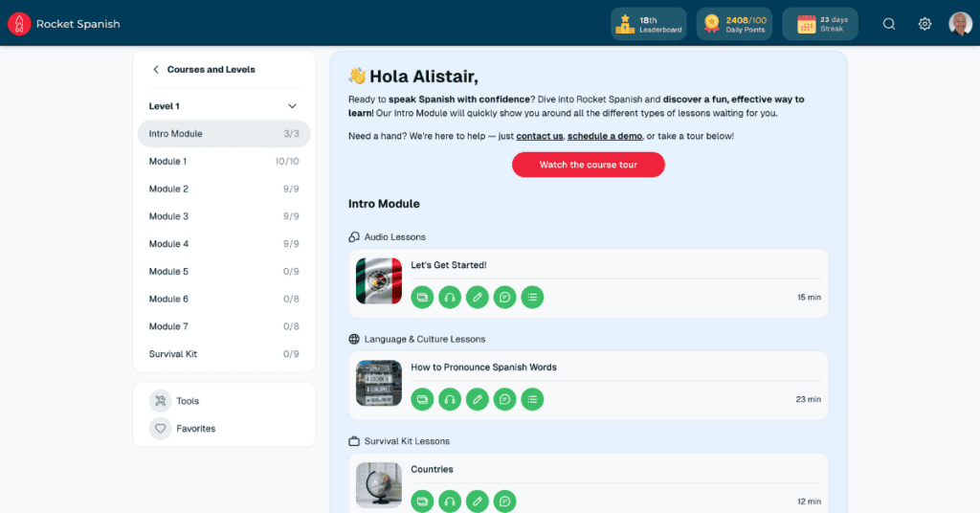The width and height of the screenshot is (980, 513).
Task: Click the 2408/100 daily points value
Action: (746, 20)
